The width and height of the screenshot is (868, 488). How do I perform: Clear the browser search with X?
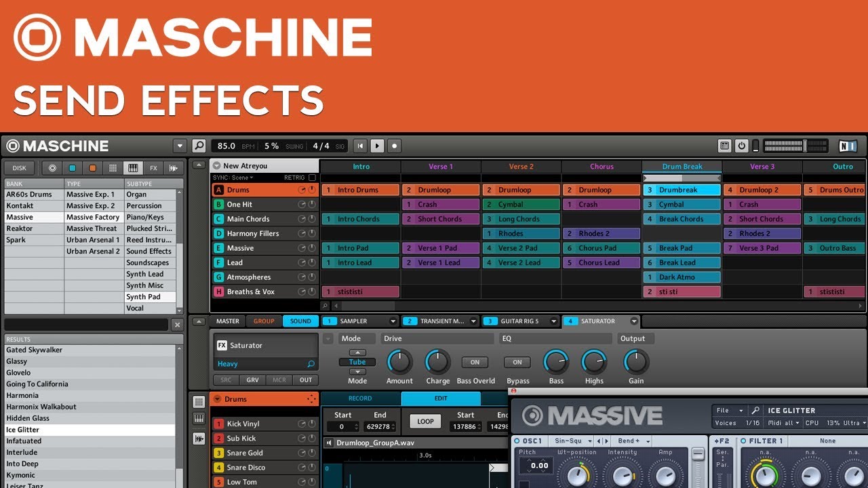(x=177, y=325)
